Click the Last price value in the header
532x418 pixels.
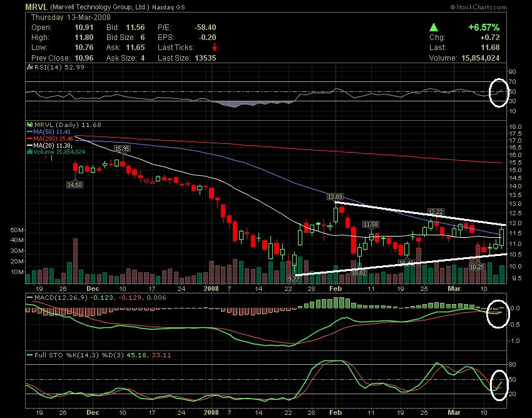coord(491,48)
